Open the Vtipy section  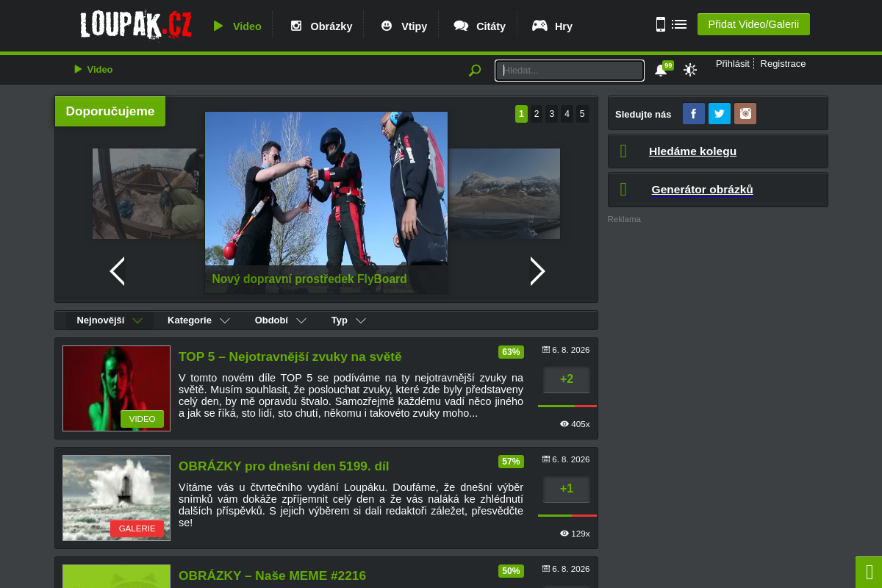click(x=404, y=26)
